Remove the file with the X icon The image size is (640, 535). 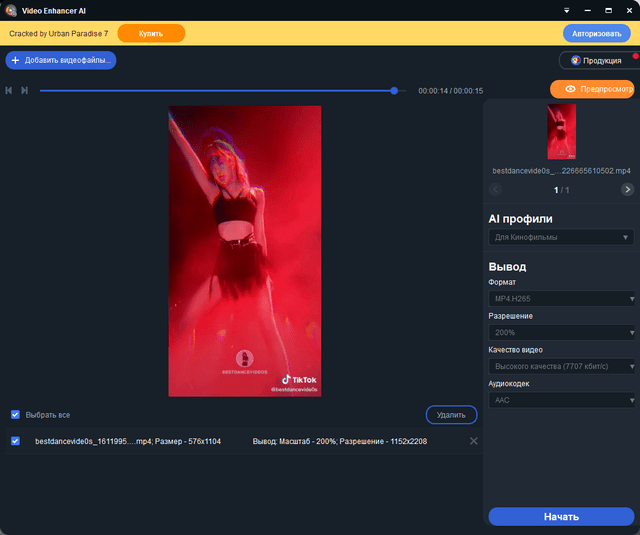pos(474,441)
